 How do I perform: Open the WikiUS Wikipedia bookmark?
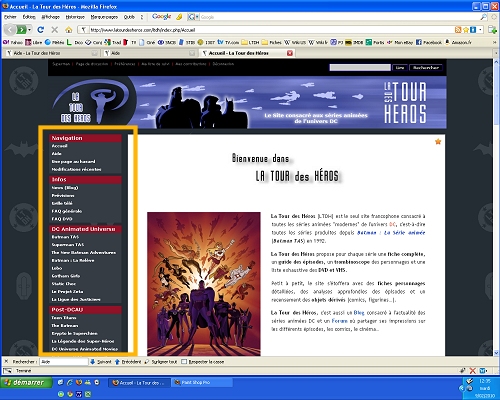coord(295,42)
